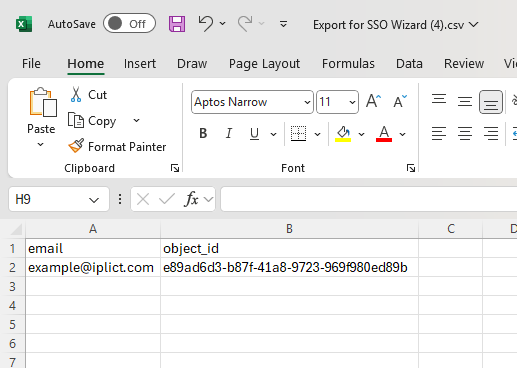Click the Cut scissors icon
517x368 pixels.
point(76,95)
